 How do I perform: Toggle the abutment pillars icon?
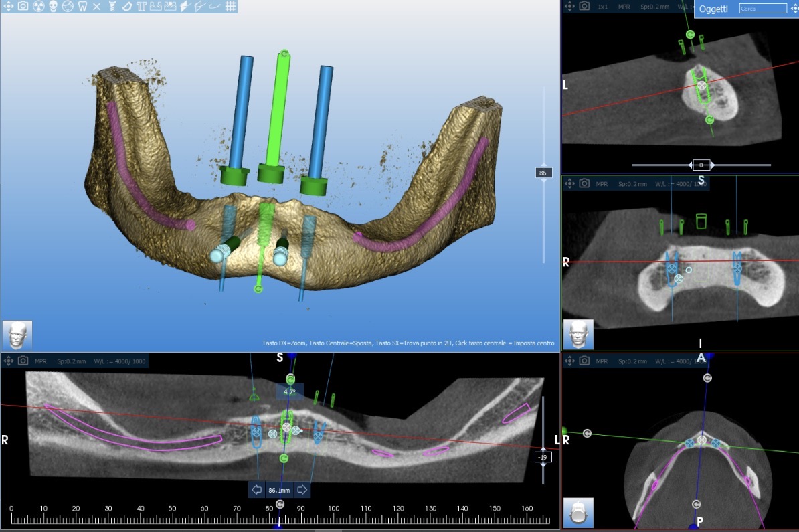(x=142, y=6)
